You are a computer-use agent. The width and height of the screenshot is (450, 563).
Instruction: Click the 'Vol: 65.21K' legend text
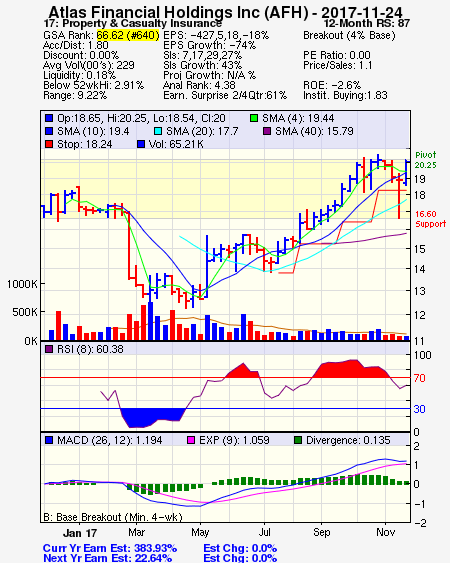[x=176, y=144]
